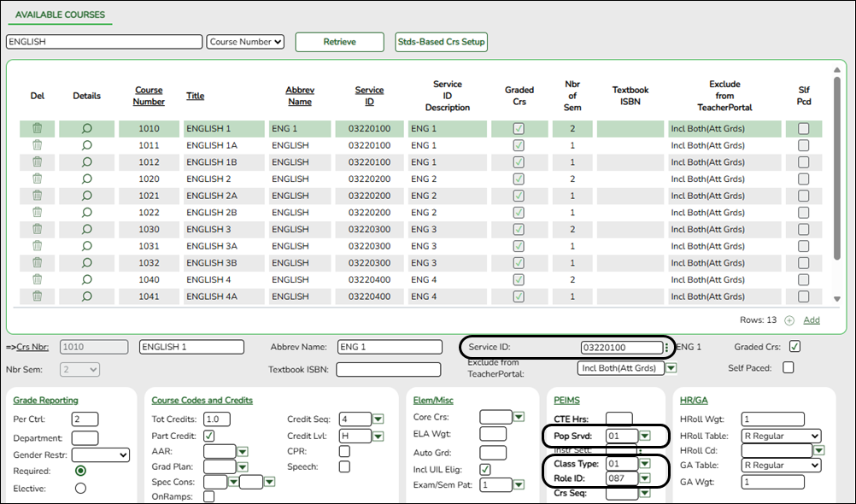Open the Stds-Based Crs Setup screen
Image resolution: width=856 pixels, height=504 pixels.
[x=441, y=41]
